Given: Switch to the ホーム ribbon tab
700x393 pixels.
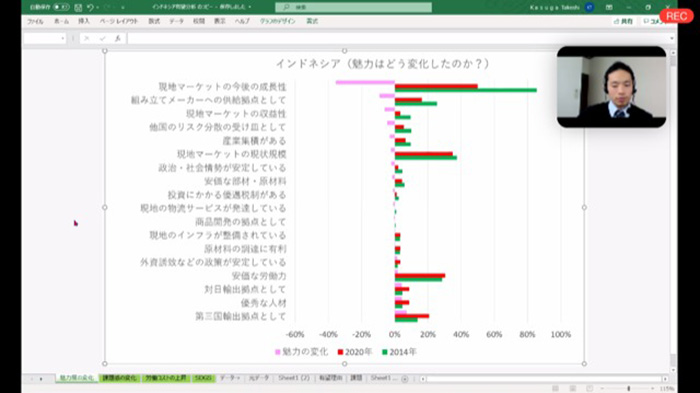Looking at the screenshot, I should (62, 21).
